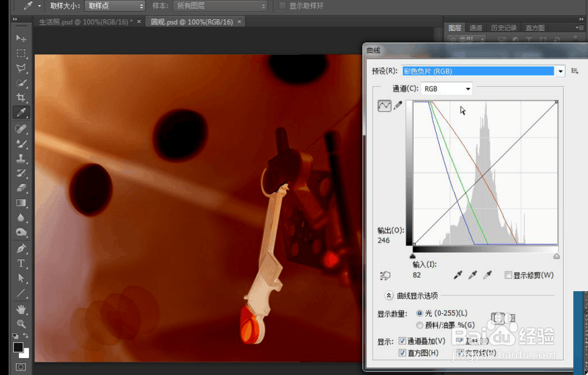Select the Gradient tool
The height and width of the screenshot is (375, 588).
[21, 203]
